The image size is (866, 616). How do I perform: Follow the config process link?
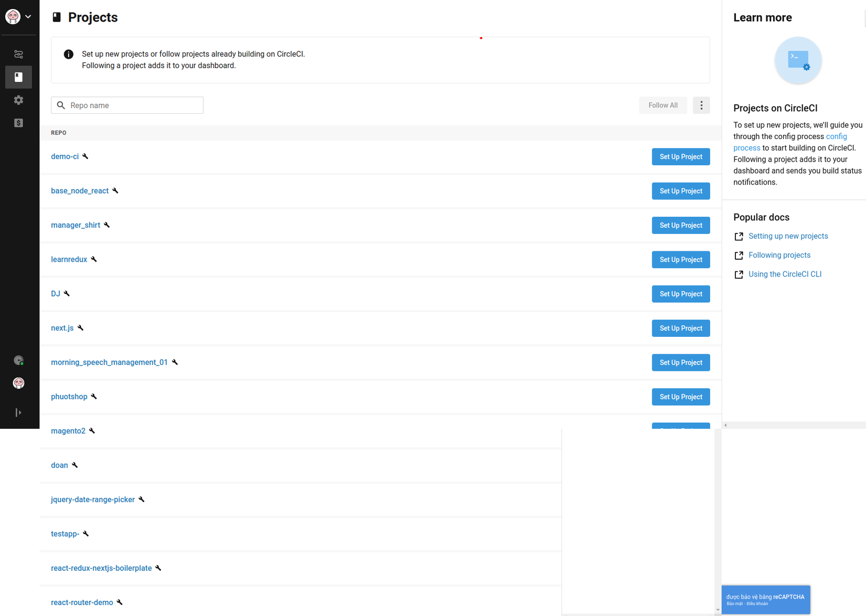click(836, 136)
